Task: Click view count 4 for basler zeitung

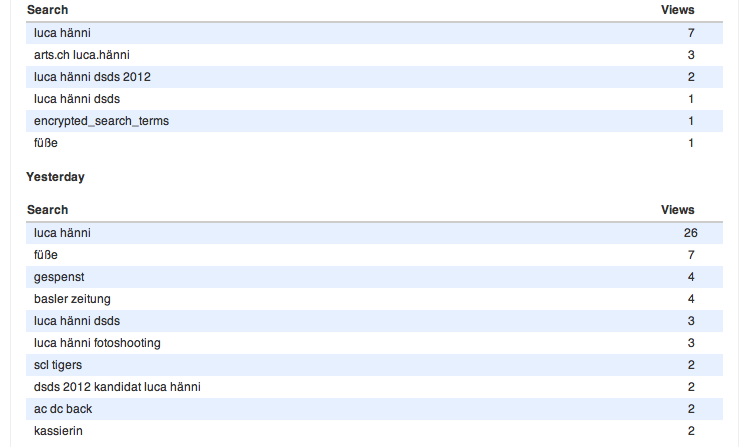Action: 691,299
